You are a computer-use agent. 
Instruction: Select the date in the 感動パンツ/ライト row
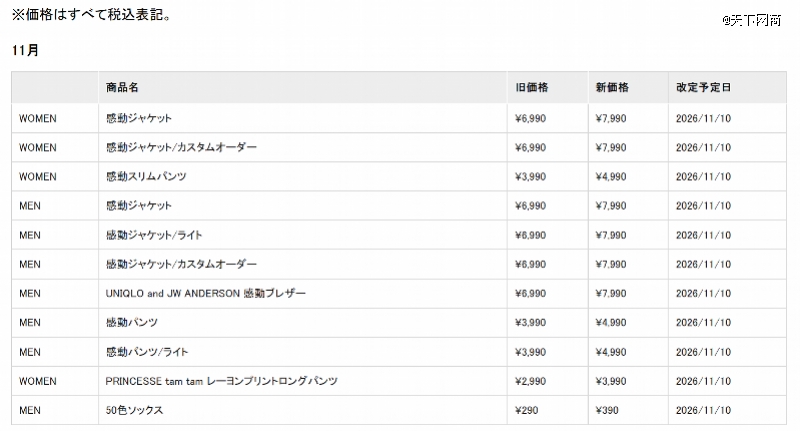tap(704, 352)
